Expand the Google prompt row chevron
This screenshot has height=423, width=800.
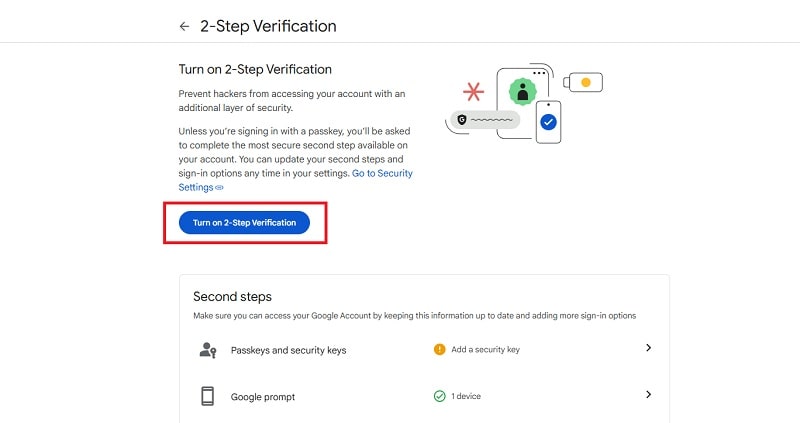coord(648,394)
